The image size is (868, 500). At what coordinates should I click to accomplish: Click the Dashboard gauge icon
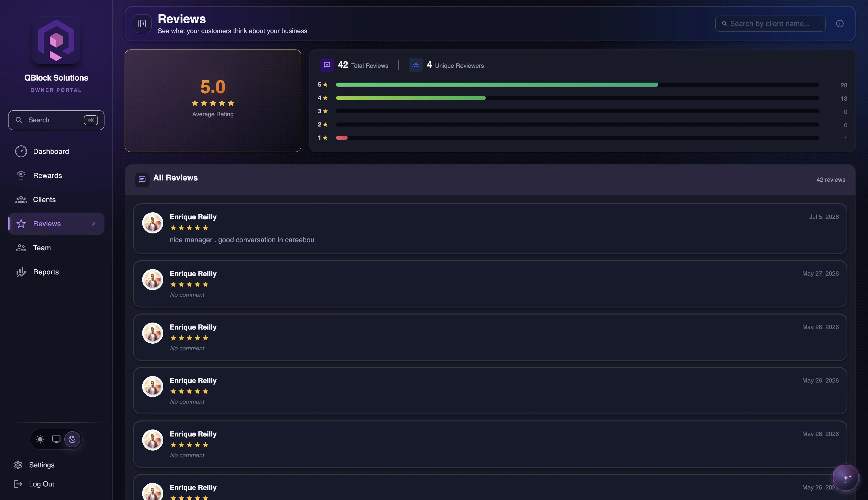pos(21,151)
